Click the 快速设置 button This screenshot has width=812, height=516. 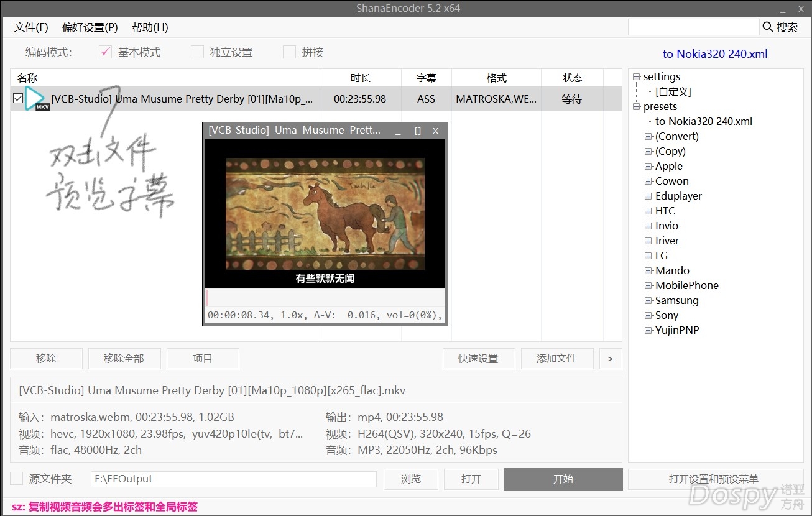(x=478, y=359)
